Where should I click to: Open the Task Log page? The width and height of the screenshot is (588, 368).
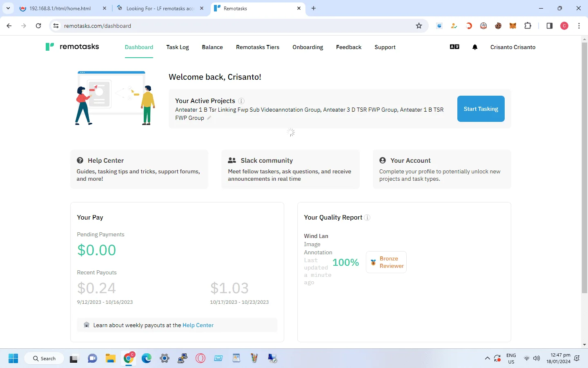[x=178, y=47]
